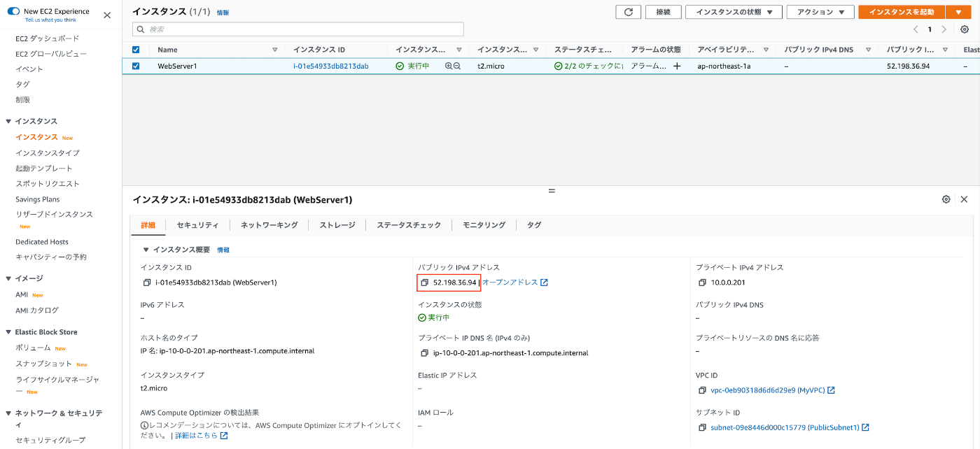Sort by インスタンス ID column
The image size is (980, 449).
[319, 50]
